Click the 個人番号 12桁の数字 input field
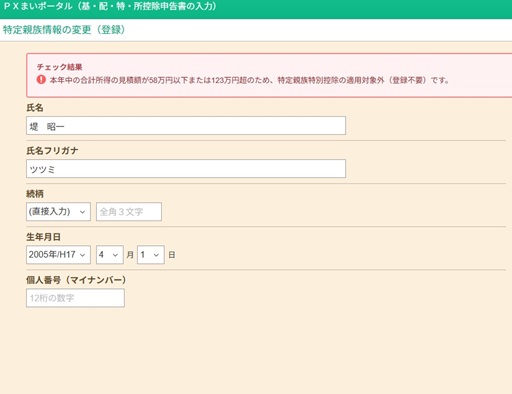The width and height of the screenshot is (512, 394). coord(75,298)
